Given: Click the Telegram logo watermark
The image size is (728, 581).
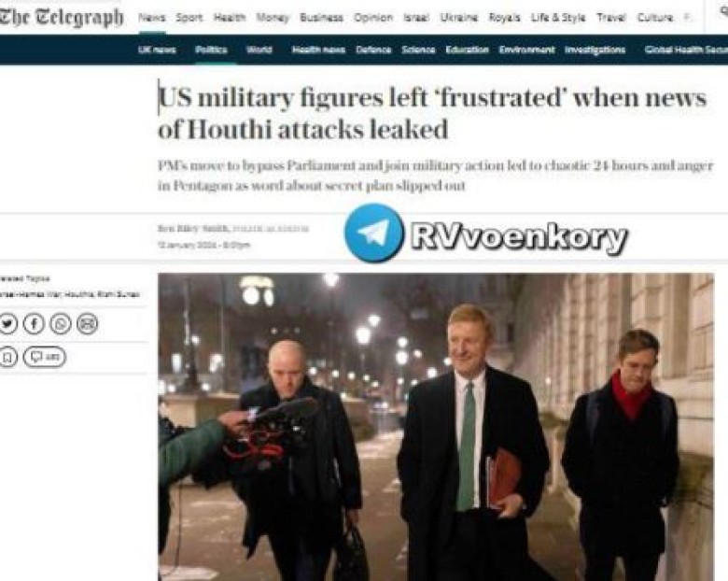Looking at the screenshot, I should pos(373,233).
